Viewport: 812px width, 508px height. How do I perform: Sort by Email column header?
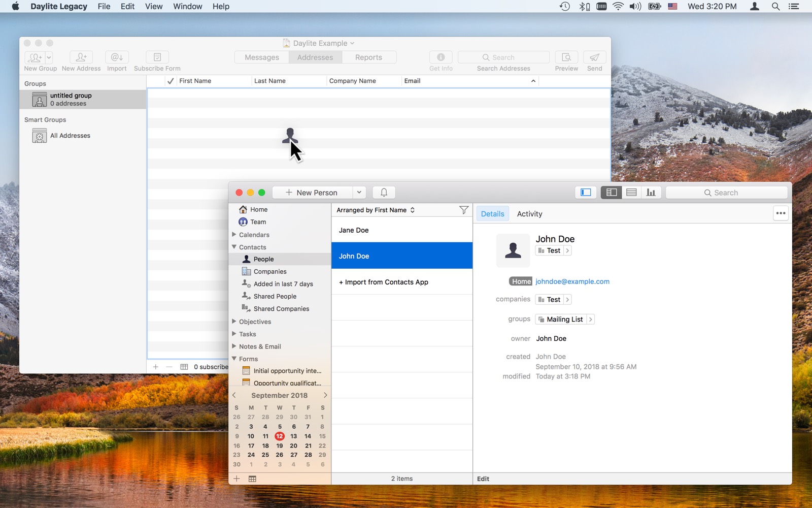click(470, 81)
